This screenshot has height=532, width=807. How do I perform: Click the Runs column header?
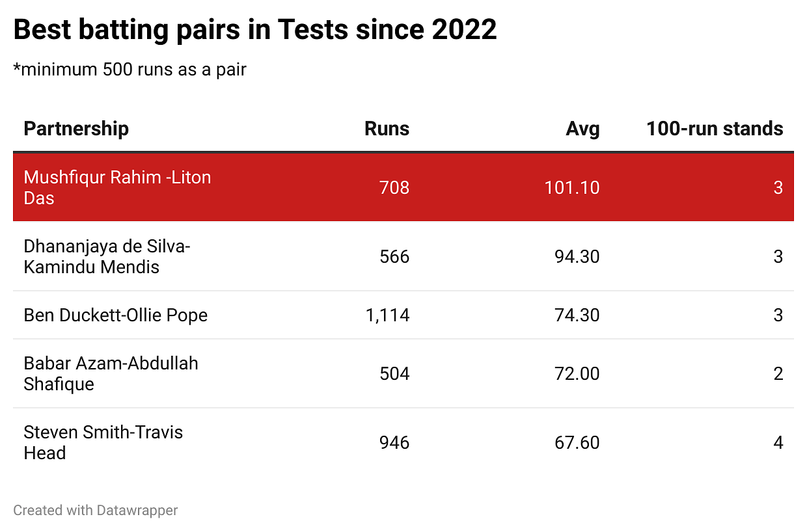[x=387, y=129]
